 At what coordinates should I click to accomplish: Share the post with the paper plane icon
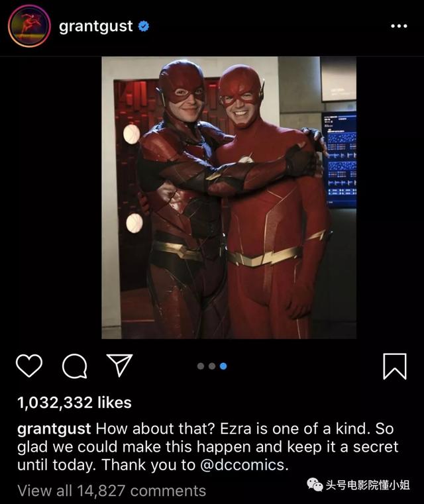[x=120, y=366]
